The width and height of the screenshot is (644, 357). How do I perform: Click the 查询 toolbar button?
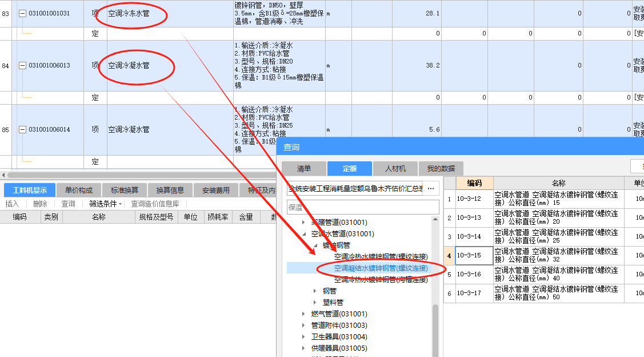point(68,204)
